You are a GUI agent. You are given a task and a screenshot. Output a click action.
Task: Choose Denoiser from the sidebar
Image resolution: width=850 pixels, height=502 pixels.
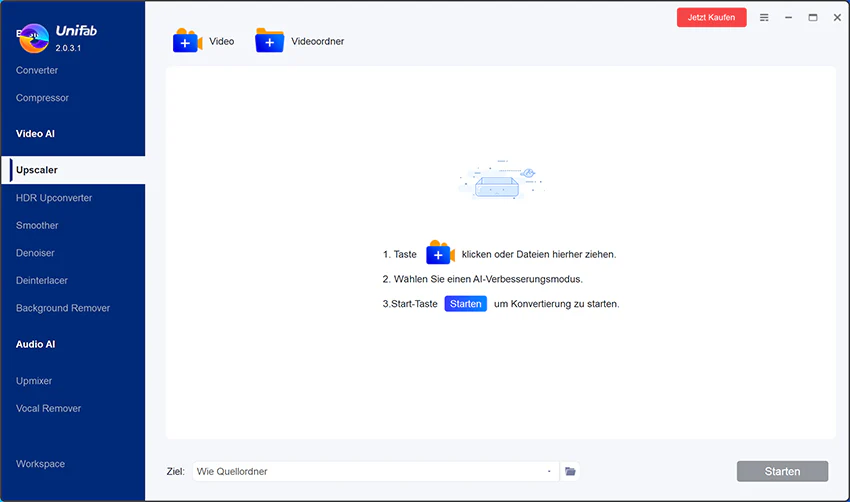(35, 253)
